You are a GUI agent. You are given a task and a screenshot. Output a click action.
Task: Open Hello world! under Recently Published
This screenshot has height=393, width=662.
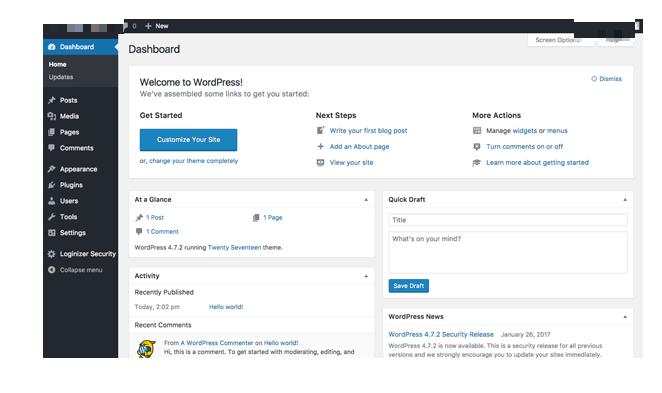click(226, 307)
